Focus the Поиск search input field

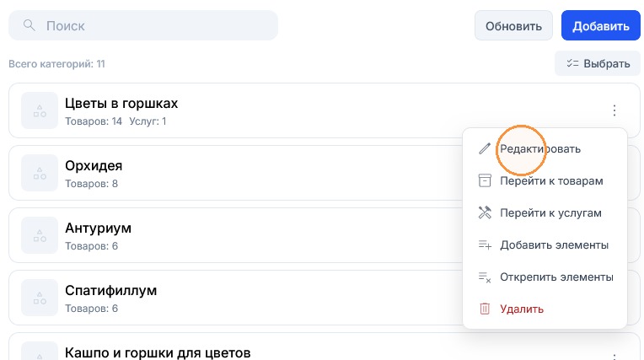point(143,25)
